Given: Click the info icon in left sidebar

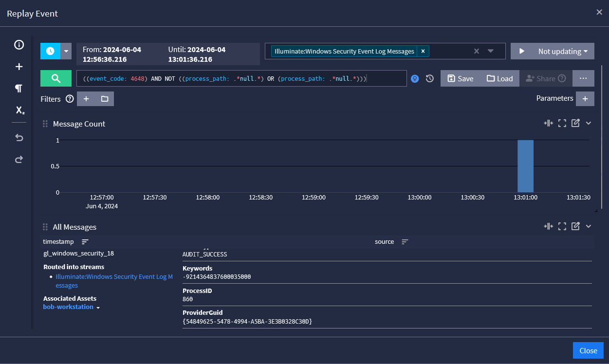Looking at the screenshot, I should [x=19, y=45].
